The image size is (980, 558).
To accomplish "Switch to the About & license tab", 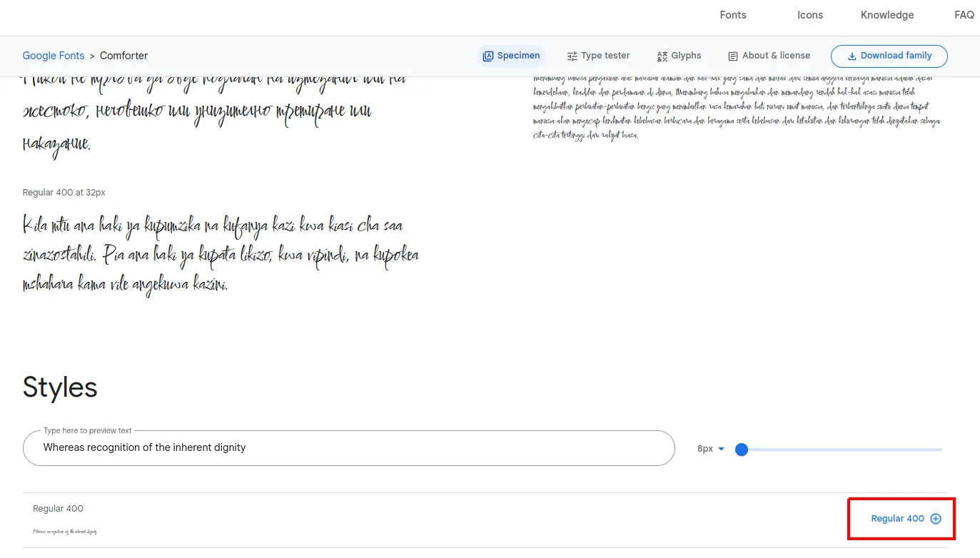I will coord(769,56).
